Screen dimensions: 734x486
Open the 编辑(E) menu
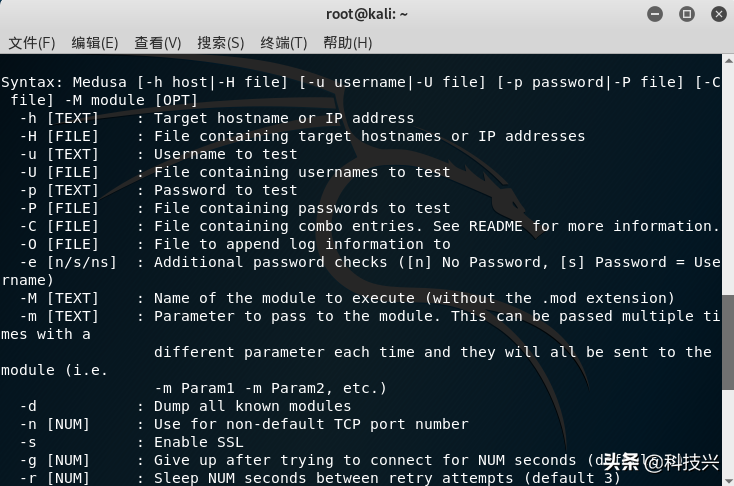pos(95,43)
